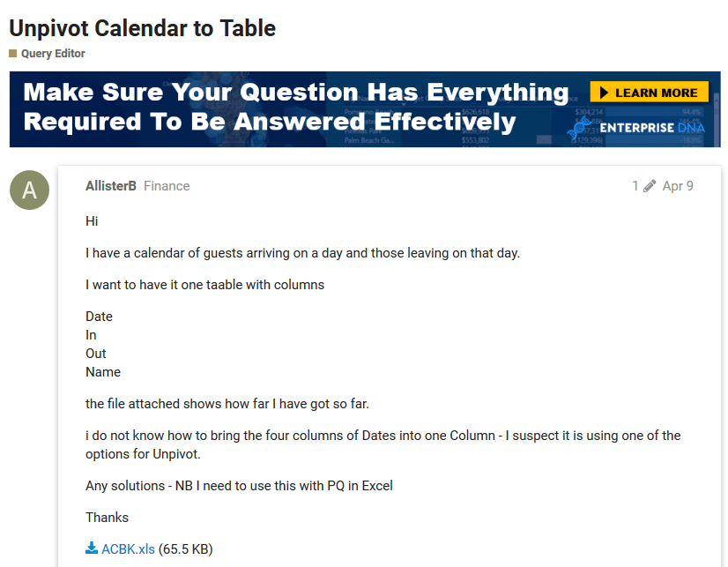Open the ACBK.xls attachment link

[128, 548]
